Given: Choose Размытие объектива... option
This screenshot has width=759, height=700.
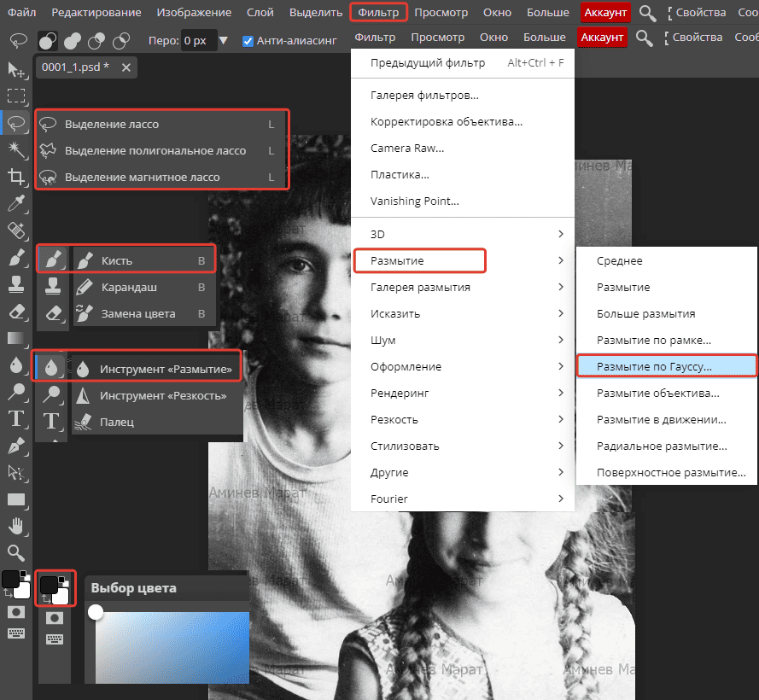Looking at the screenshot, I should [x=667, y=393].
